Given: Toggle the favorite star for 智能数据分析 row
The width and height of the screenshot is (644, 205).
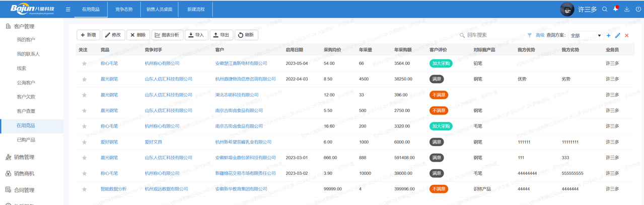Looking at the screenshot, I should [84, 189].
